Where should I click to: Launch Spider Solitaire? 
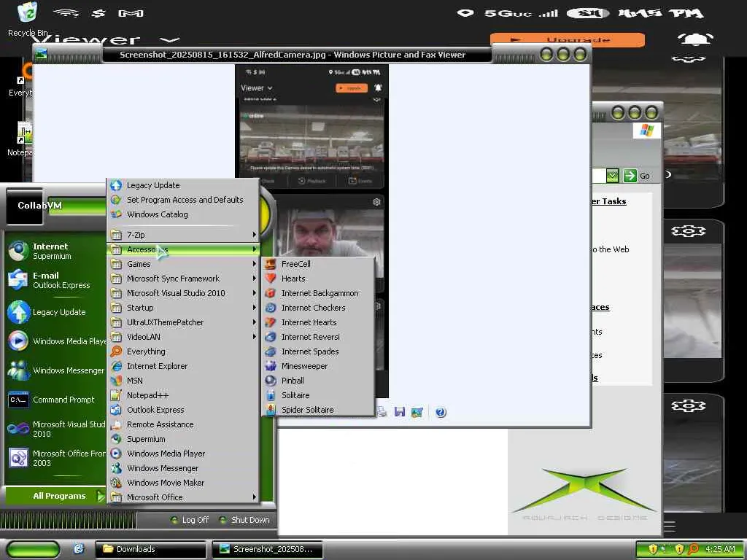tap(317, 410)
